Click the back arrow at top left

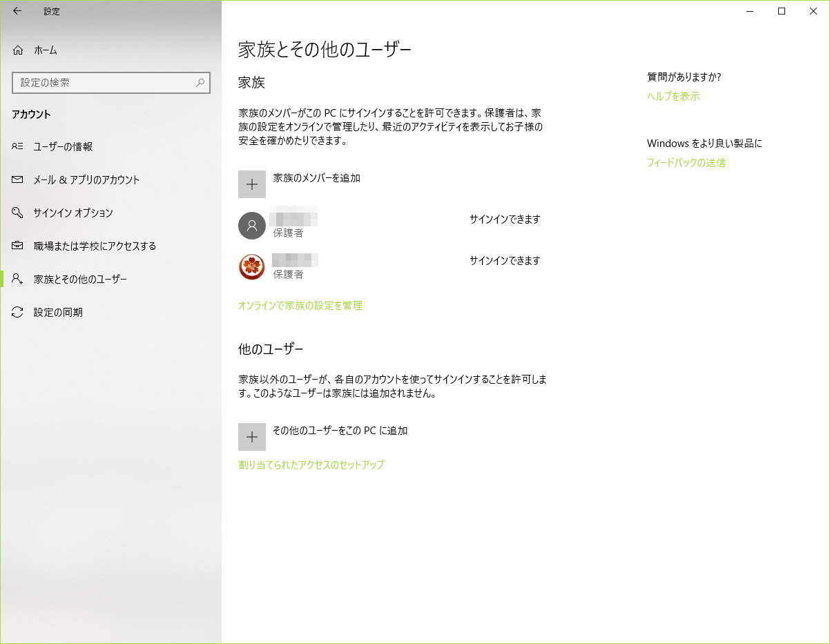[17, 11]
